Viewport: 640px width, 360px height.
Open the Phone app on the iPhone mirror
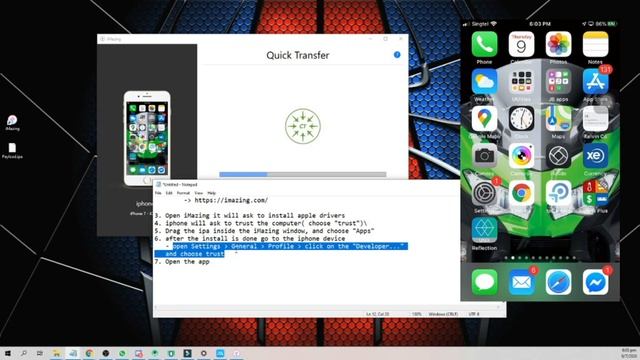[x=484, y=44]
